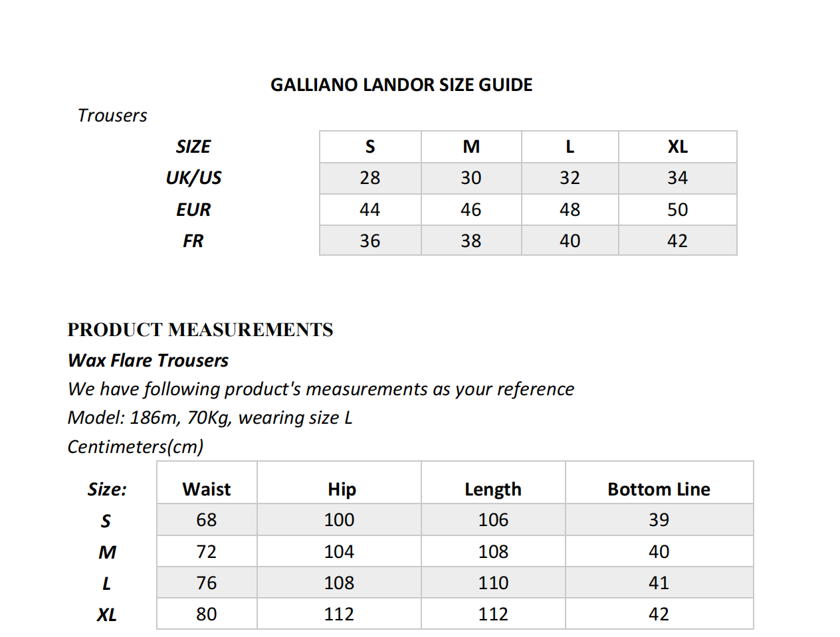This screenshot has width=840, height=637.
Task: Click the hip value 104 for size M
Action: (339, 552)
